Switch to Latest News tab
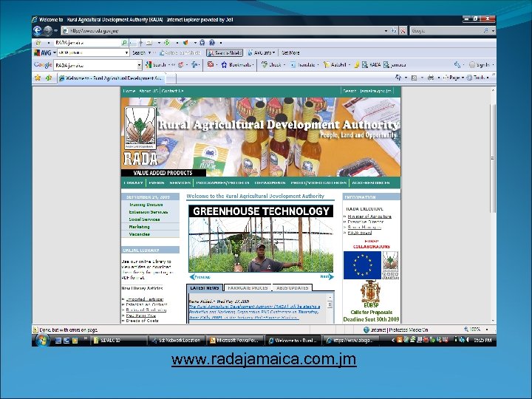 pos(205,287)
